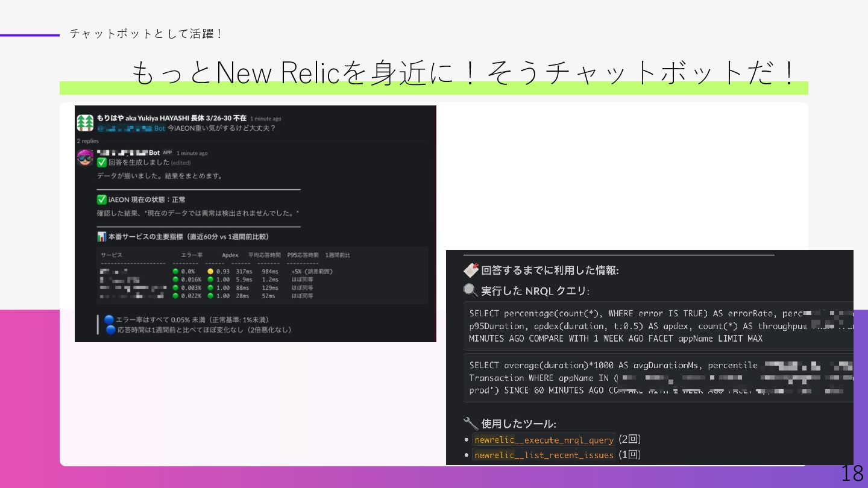Screen dimensions: 868x488
Task: Click the 1.2ms P95 value
Action: pyautogui.click(x=270, y=280)
